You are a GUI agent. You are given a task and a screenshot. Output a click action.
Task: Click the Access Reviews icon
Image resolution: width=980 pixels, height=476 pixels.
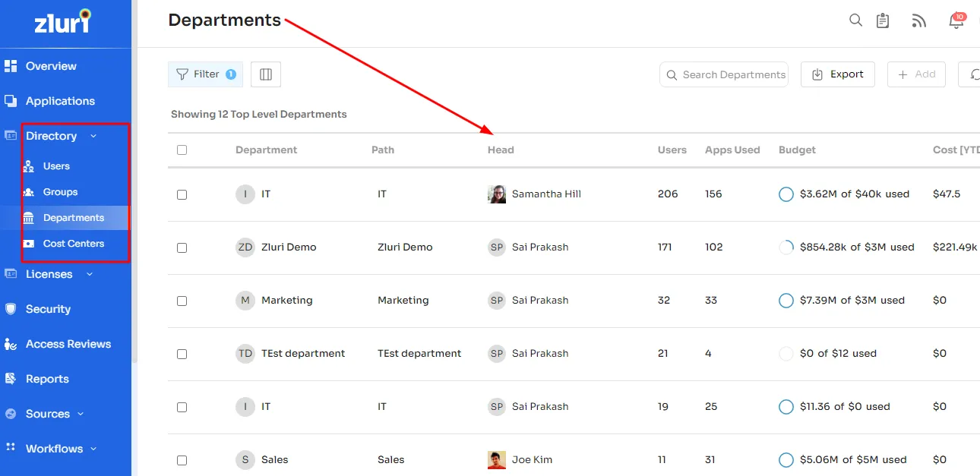click(11, 344)
